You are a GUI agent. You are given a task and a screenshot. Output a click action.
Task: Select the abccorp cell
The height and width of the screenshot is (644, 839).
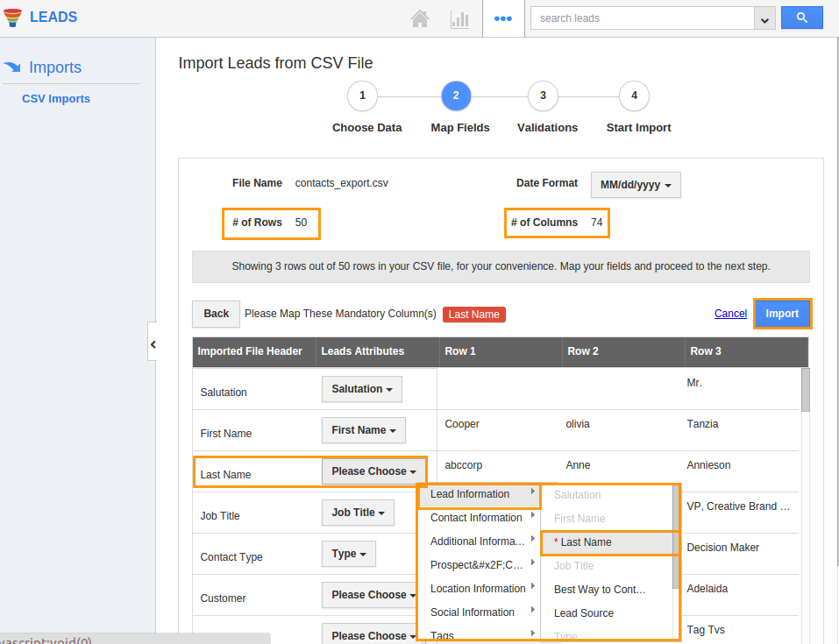pos(464,465)
